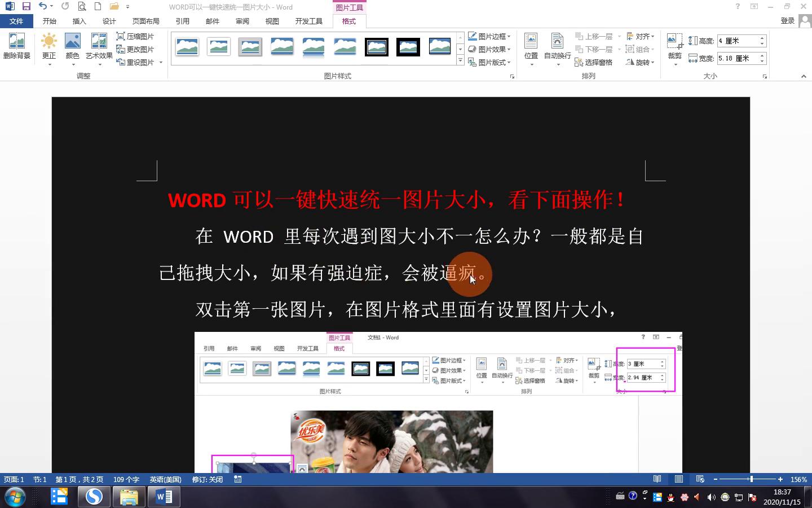812x508 pixels.
Task: Open the Selection Pane (选择窗格)
Action: pyautogui.click(x=594, y=62)
